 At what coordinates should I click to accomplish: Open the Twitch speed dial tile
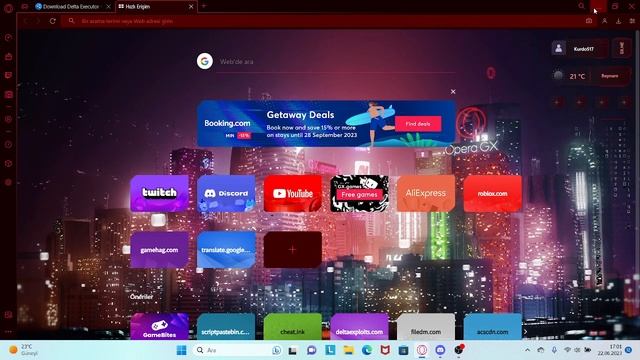pos(160,193)
